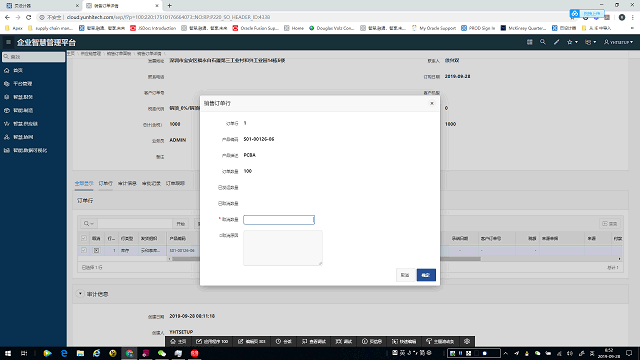Screen dimensions: 640x360
Task: Open the My Oracle Support bookmark
Action: click(x=433, y=28)
